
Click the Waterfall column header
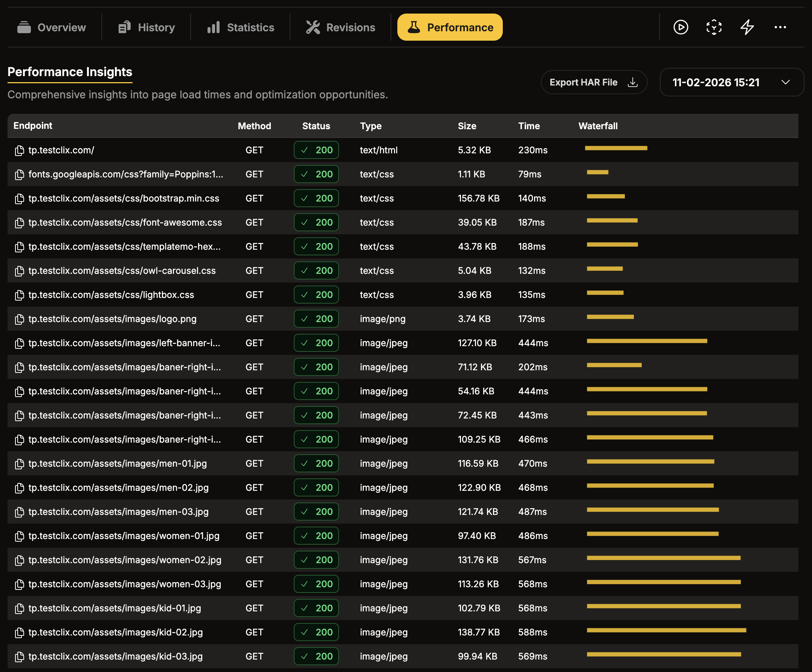pos(598,126)
